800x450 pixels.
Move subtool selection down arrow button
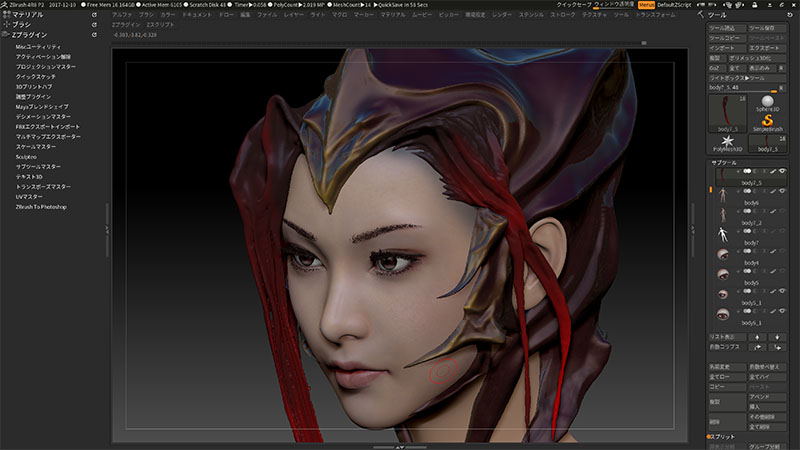(777, 337)
